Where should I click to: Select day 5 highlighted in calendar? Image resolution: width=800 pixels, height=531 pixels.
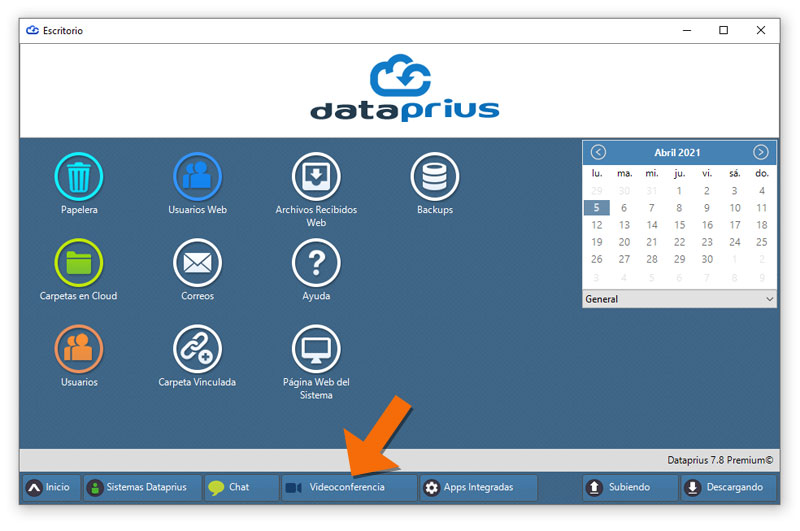[596, 208]
